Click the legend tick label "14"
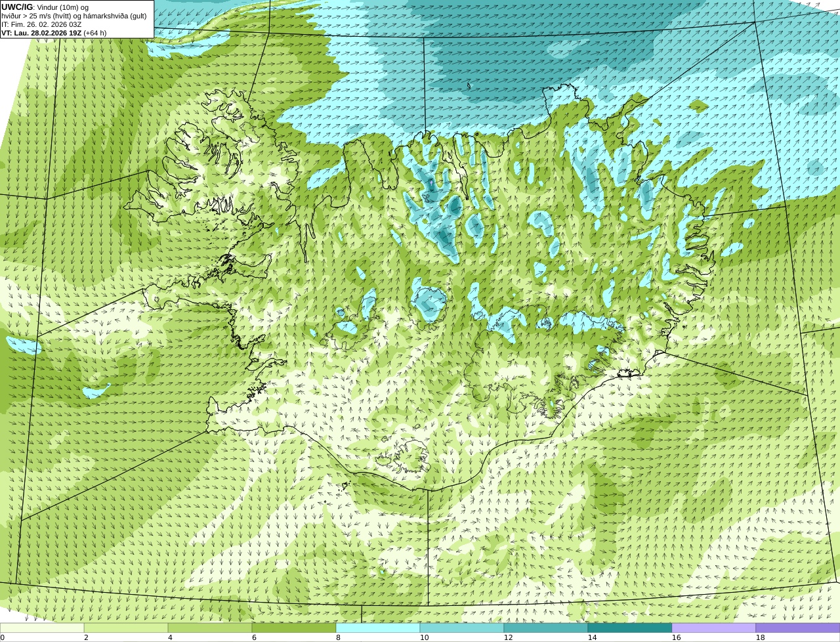Screen dimensions: 840x642 pos(593,637)
